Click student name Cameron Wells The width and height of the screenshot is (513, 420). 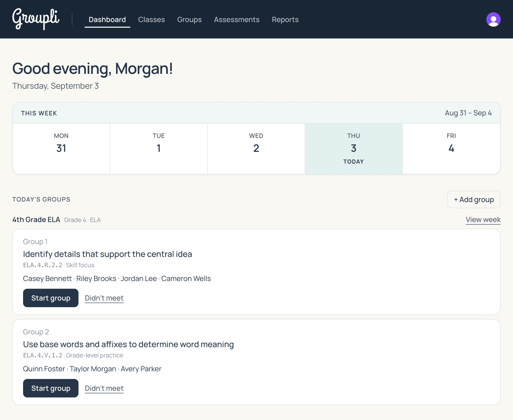(186, 279)
